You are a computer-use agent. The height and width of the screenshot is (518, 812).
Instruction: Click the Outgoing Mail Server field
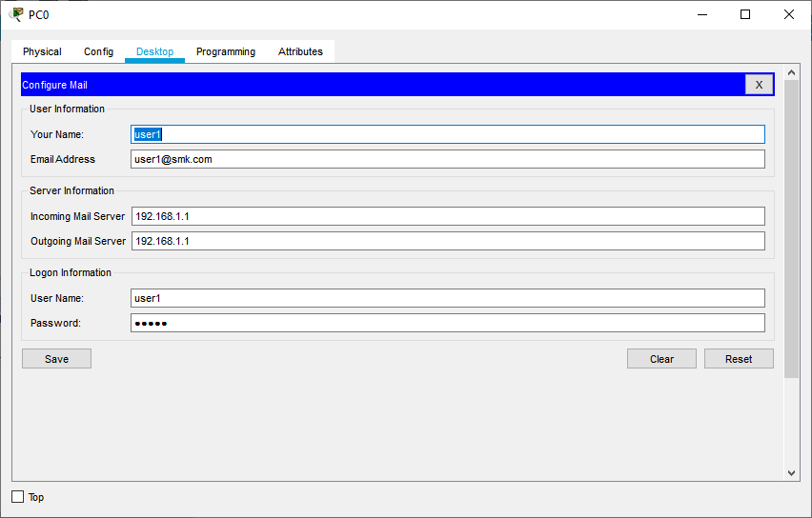pyautogui.click(x=448, y=241)
